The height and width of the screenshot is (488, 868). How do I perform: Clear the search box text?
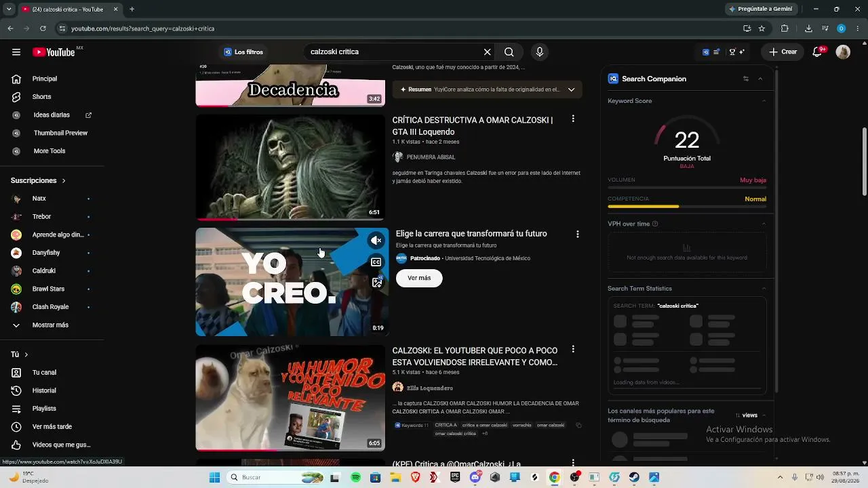pos(487,52)
